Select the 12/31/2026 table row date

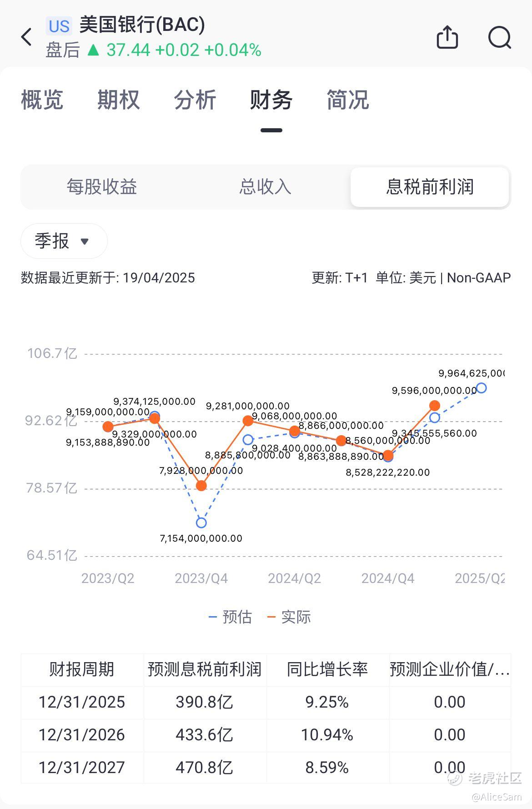click(x=82, y=735)
